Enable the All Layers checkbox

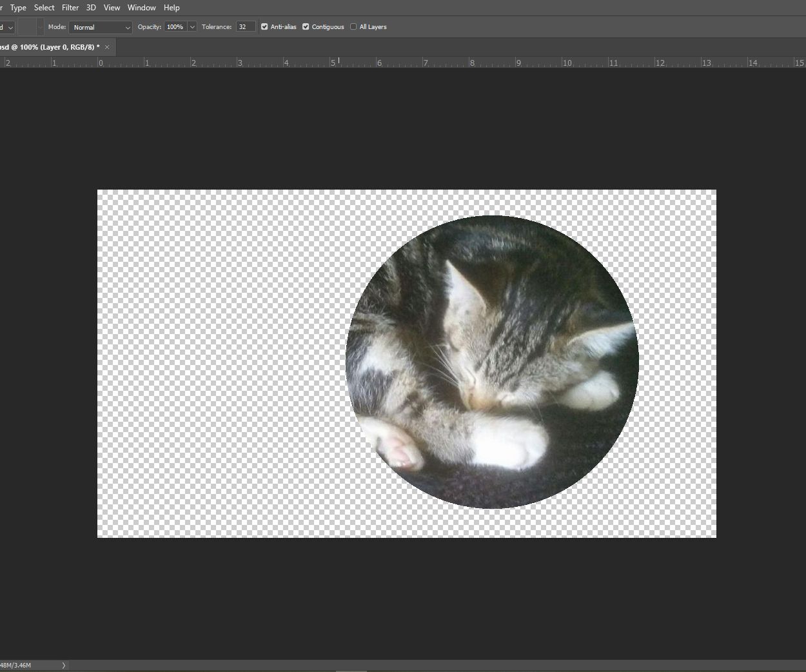coord(353,26)
